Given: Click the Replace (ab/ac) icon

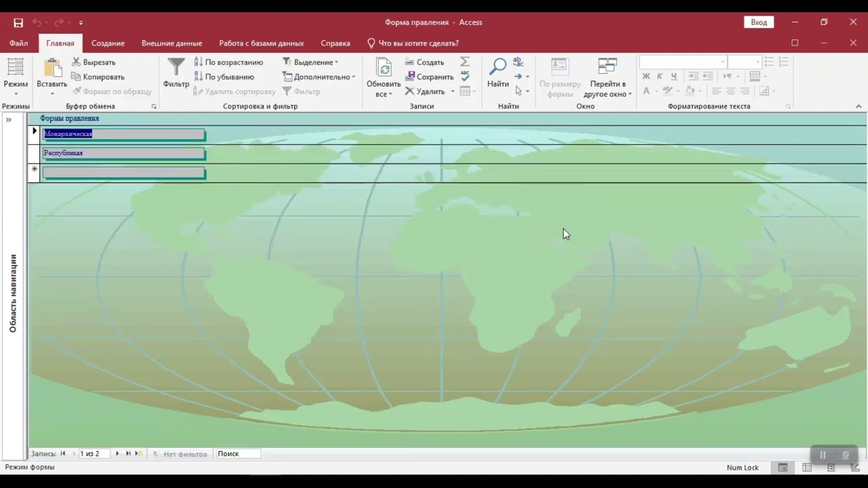Looking at the screenshot, I should (x=518, y=62).
